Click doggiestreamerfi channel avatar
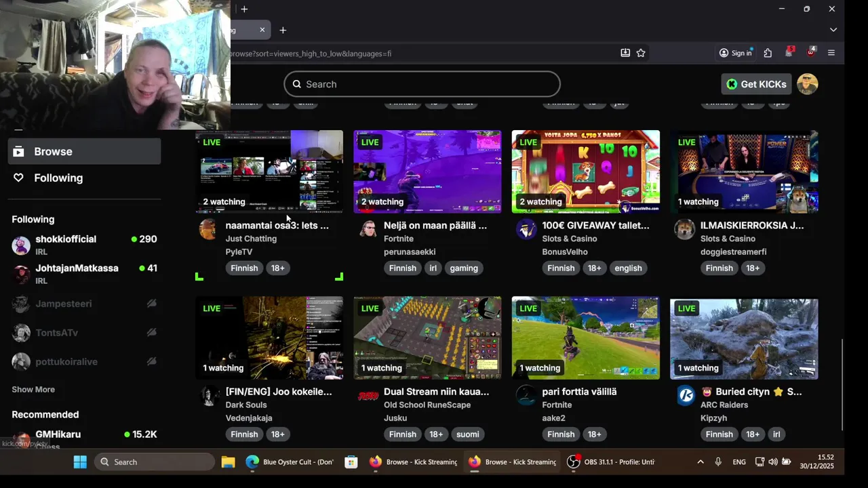The image size is (868, 488). click(x=684, y=229)
